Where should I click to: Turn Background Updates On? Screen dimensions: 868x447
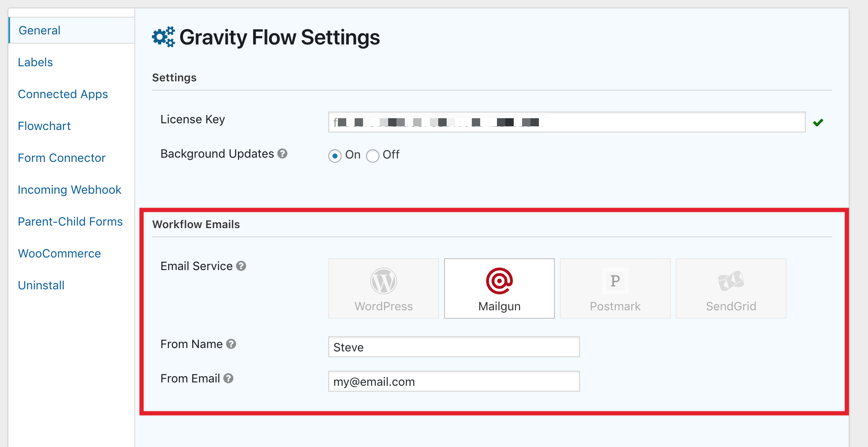335,156
